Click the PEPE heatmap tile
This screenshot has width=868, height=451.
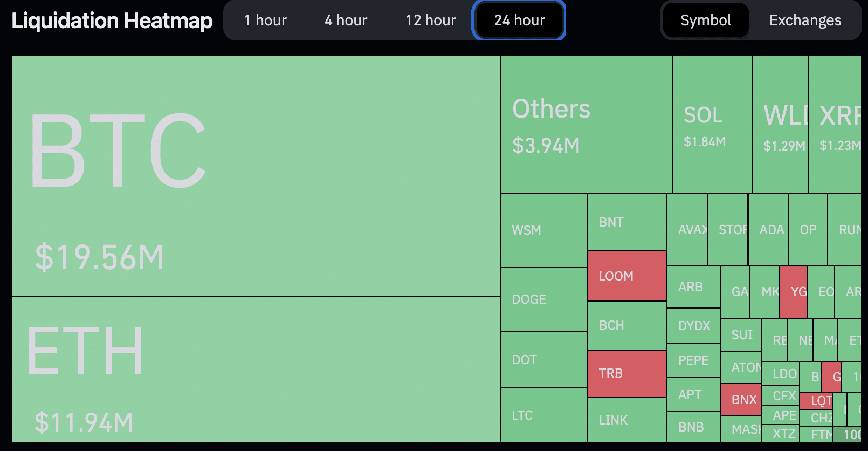pyautogui.click(x=693, y=360)
